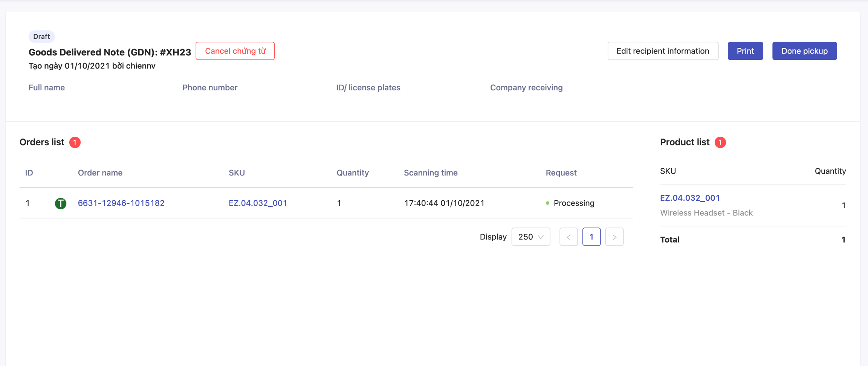The height and width of the screenshot is (366, 868).
Task: Click Wireless Headset - Black product name
Action: [706, 213]
